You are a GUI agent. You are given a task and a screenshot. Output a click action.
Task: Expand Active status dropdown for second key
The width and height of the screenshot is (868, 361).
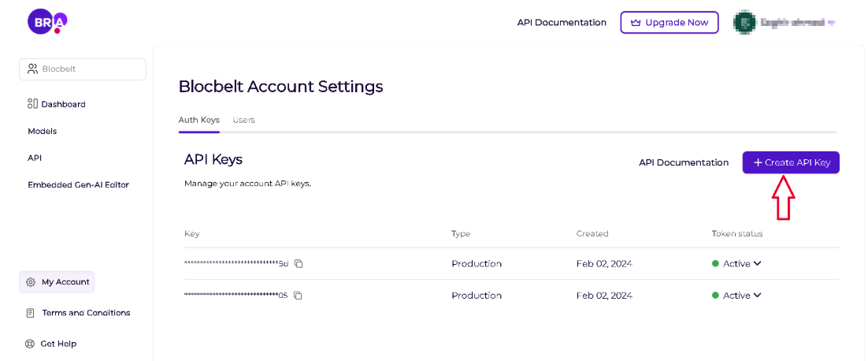tap(757, 295)
